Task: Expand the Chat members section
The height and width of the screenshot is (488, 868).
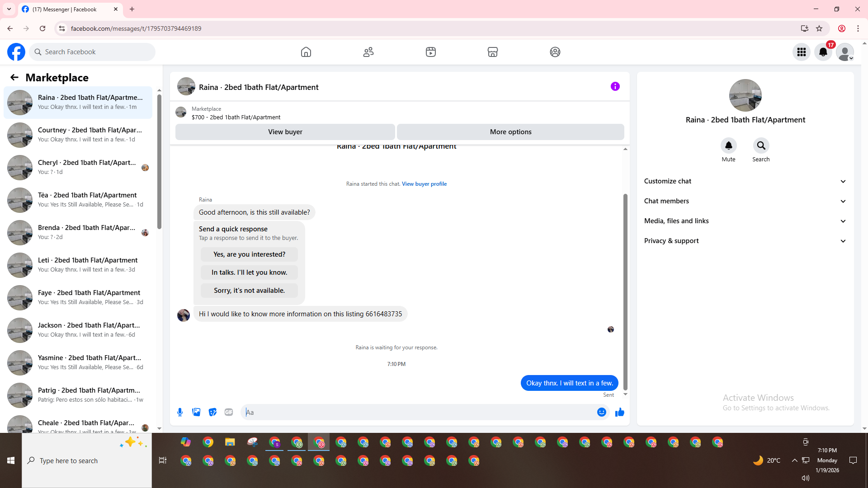Action: point(745,201)
